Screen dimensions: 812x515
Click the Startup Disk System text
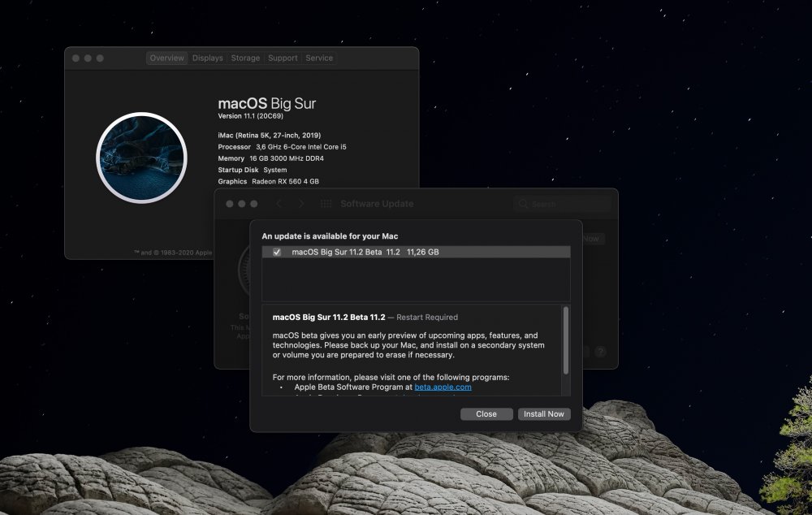click(x=253, y=170)
